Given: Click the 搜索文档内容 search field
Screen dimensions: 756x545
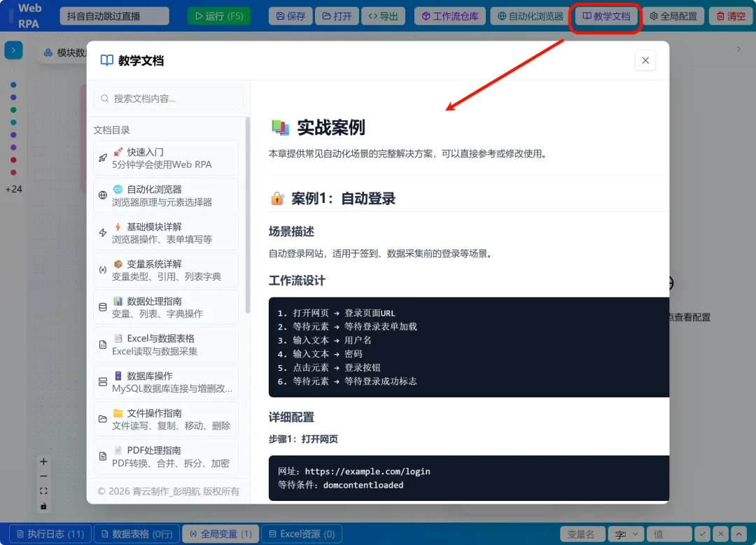Looking at the screenshot, I should [x=168, y=99].
